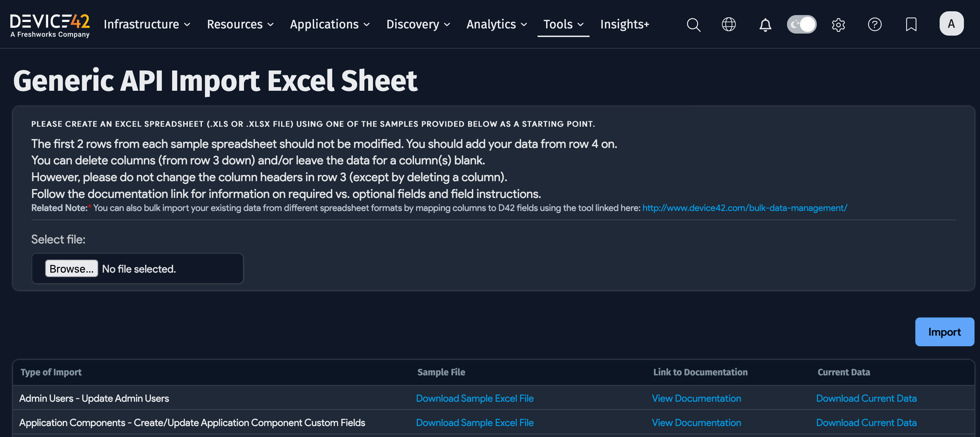Expand the Resources dropdown menu
The image size is (980, 437).
[240, 24]
